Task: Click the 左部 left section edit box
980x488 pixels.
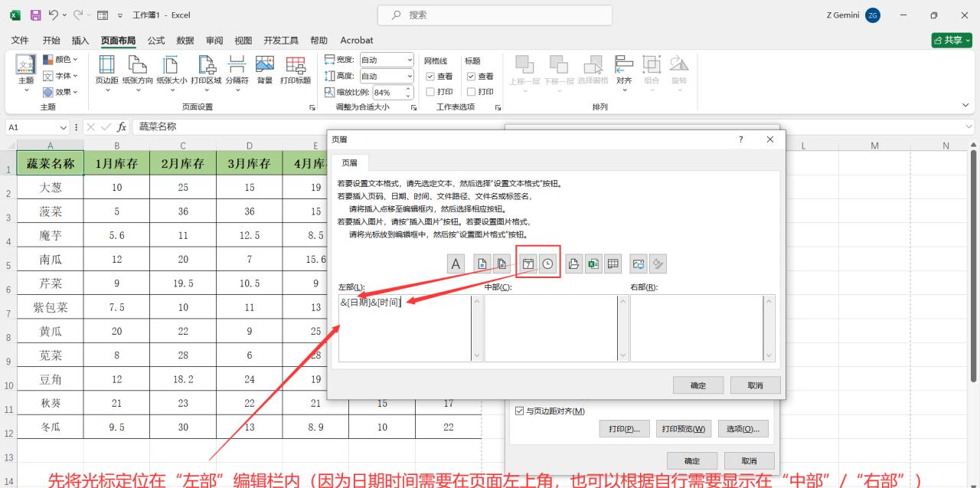Action: pos(405,328)
